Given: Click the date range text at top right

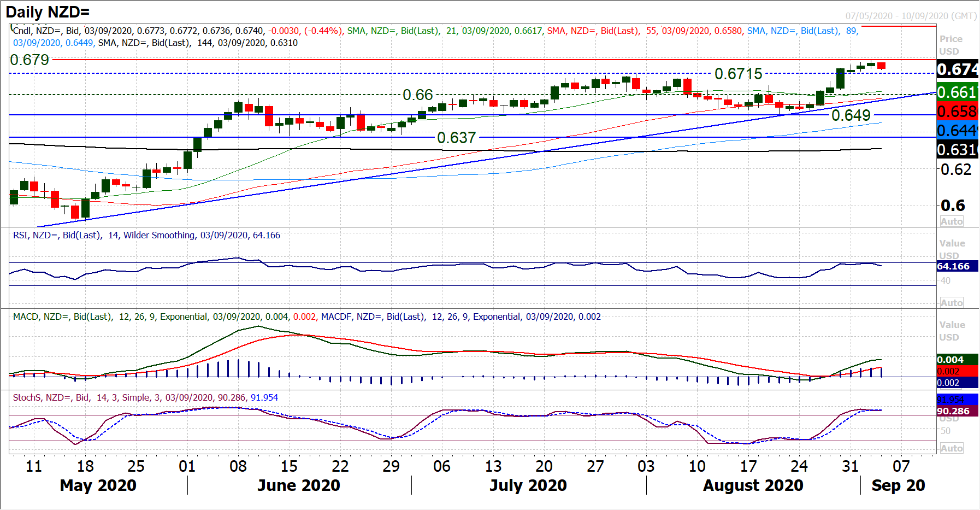Looking at the screenshot, I should pos(911,16).
